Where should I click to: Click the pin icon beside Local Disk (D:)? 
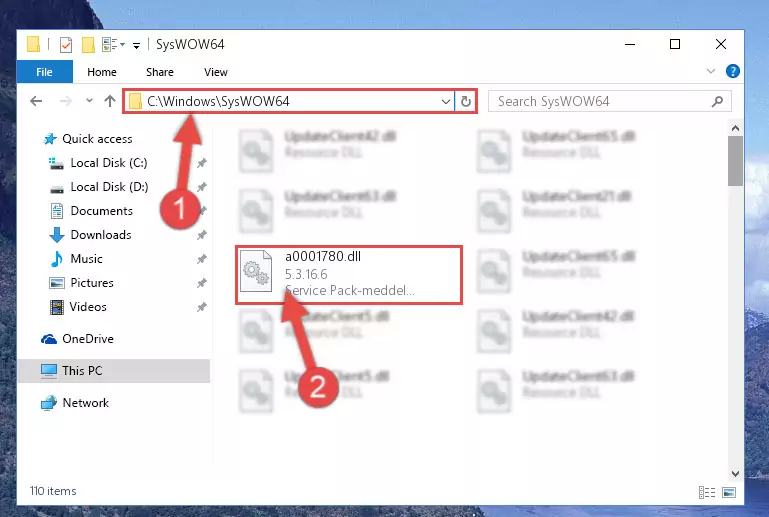click(x=202, y=187)
